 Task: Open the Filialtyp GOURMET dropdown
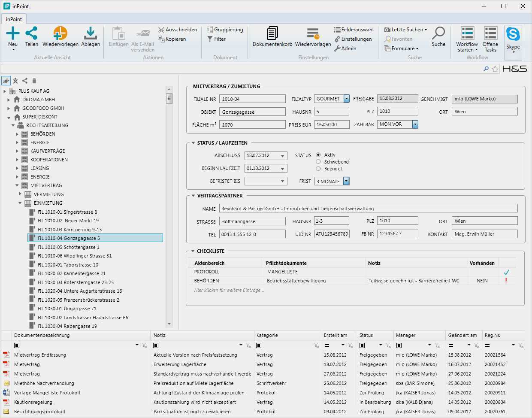point(346,99)
